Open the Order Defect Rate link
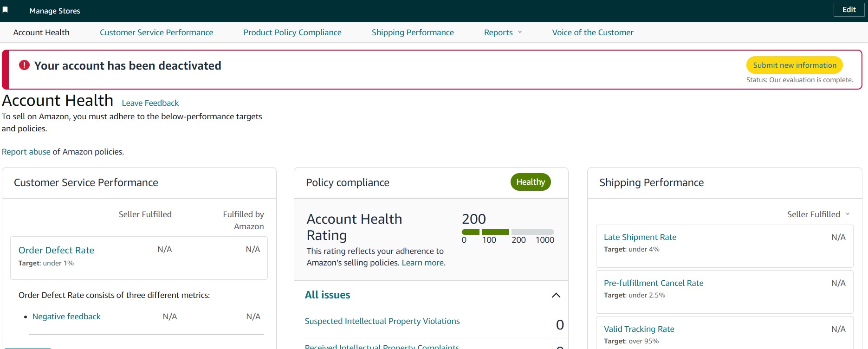Screen dimensions: 868x349 point(56,250)
